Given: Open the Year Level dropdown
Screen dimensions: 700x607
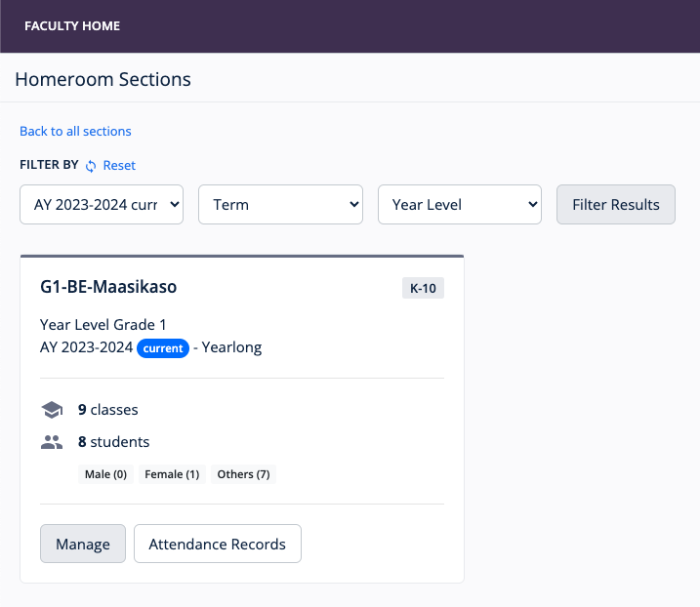Looking at the screenshot, I should (460, 205).
